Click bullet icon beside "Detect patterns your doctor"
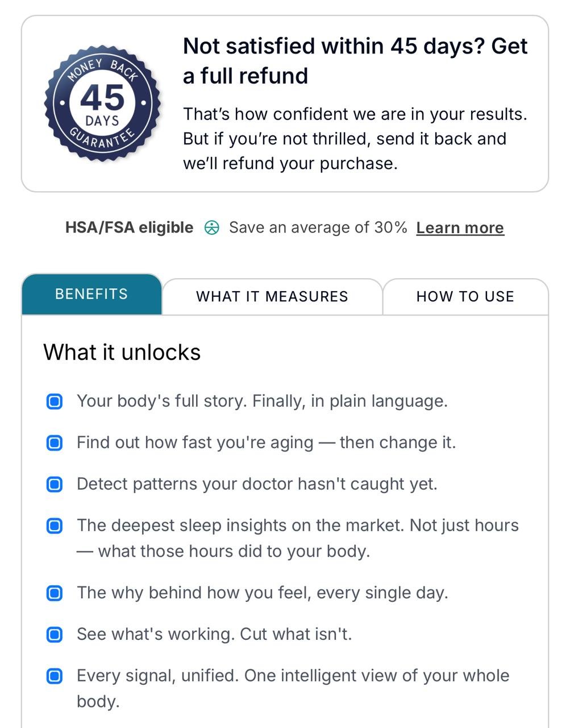This screenshot has width=570, height=728. [54, 485]
